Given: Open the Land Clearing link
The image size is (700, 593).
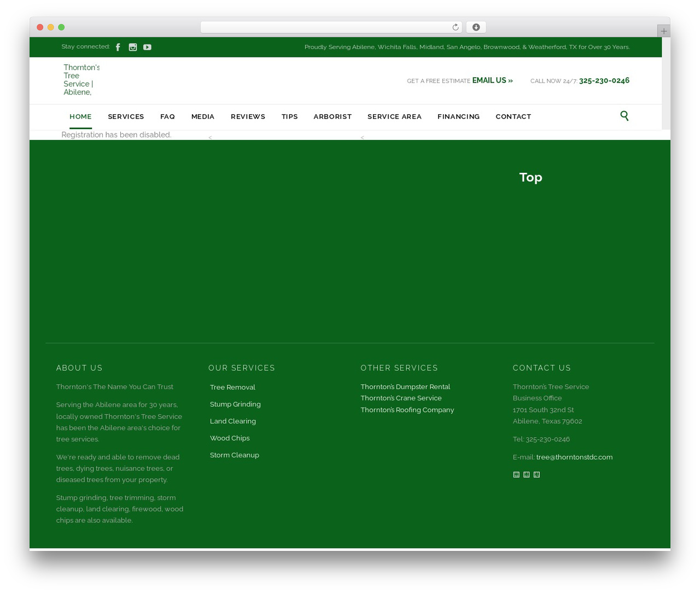Looking at the screenshot, I should point(233,421).
